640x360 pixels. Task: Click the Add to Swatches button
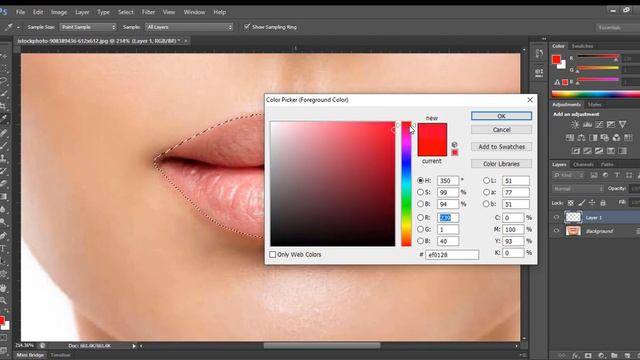[x=501, y=147]
